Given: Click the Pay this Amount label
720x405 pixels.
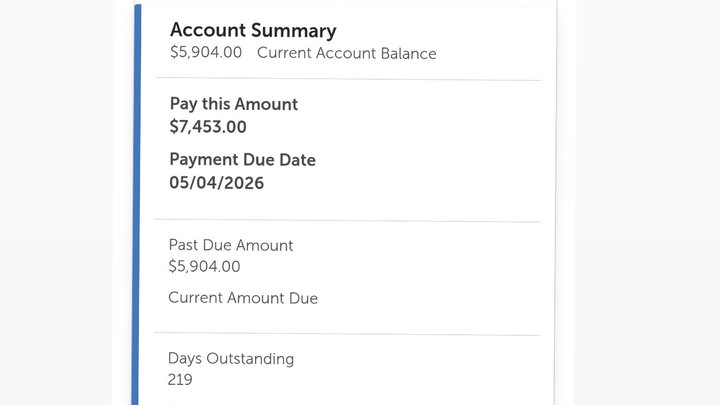Looking at the screenshot, I should (x=234, y=104).
